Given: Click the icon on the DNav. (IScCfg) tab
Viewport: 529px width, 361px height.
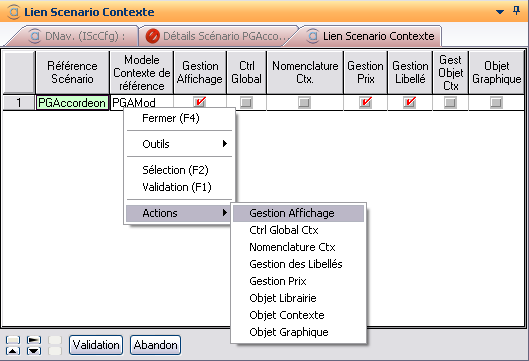Looking at the screenshot, I should pyautogui.click(x=35, y=36).
